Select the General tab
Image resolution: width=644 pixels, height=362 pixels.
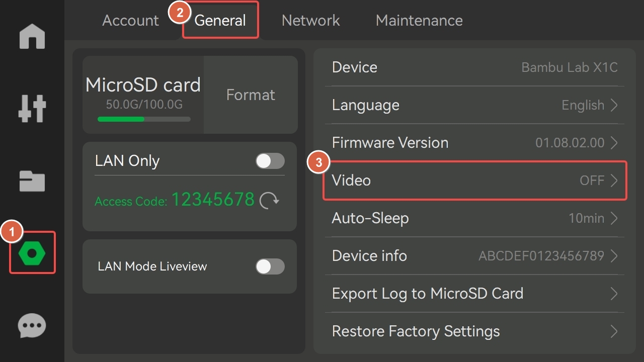[220, 20]
